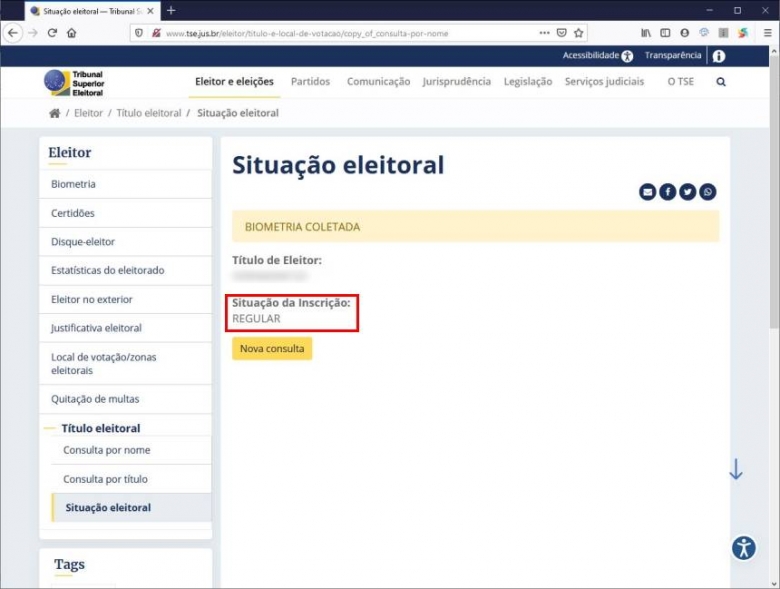Open Eleitor no exterior in the sidebar

coord(125,299)
